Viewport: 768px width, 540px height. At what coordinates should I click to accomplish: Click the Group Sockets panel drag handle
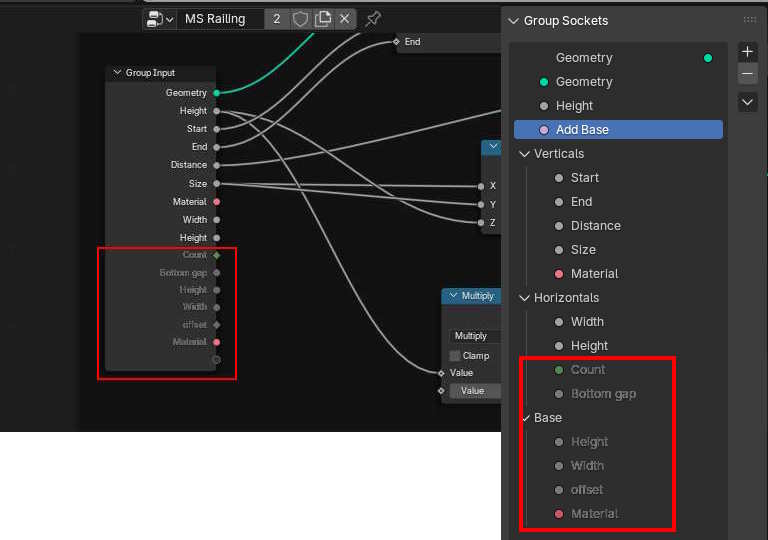click(x=749, y=20)
